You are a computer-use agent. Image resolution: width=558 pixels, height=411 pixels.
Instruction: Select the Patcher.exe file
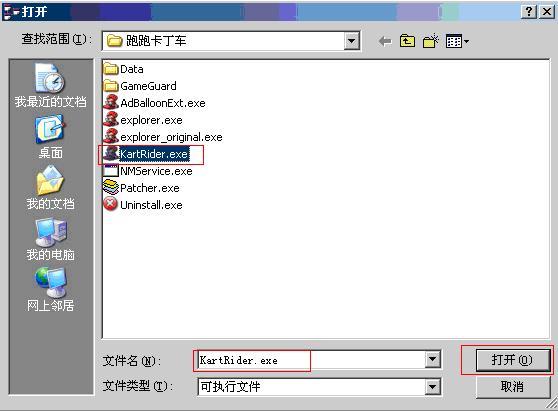(x=141, y=188)
